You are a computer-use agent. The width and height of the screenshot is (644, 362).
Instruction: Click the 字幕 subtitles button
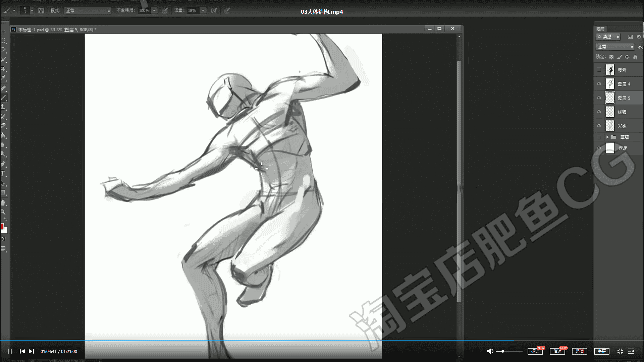[602, 351]
